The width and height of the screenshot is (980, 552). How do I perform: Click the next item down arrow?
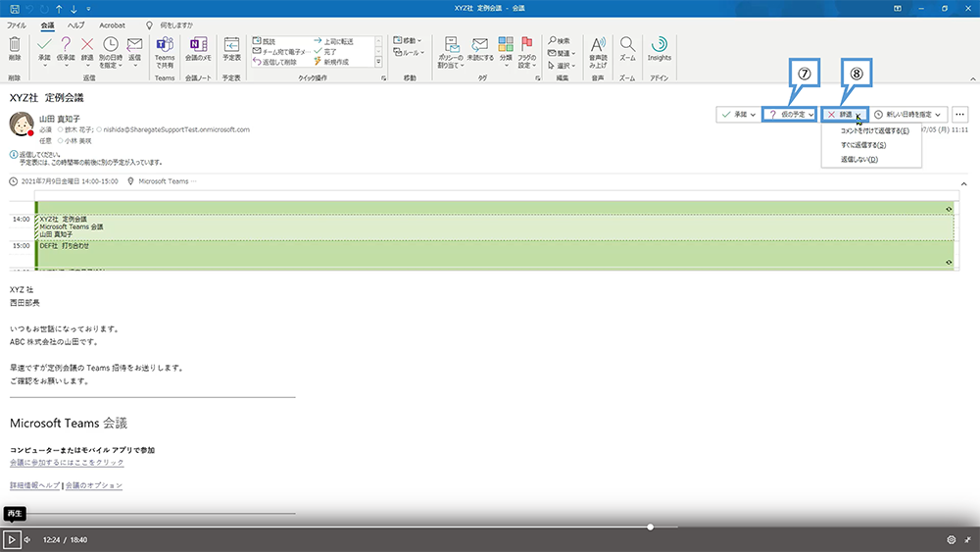click(x=73, y=9)
